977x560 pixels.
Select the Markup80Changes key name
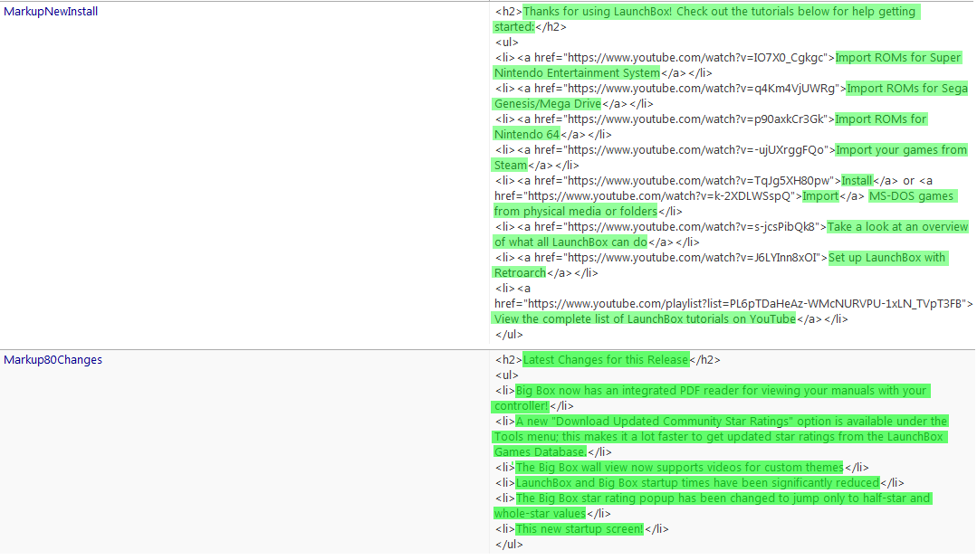(x=53, y=360)
